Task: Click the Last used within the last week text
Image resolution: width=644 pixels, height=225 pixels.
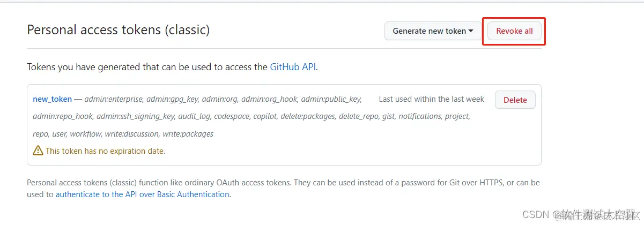Action: 431,99
